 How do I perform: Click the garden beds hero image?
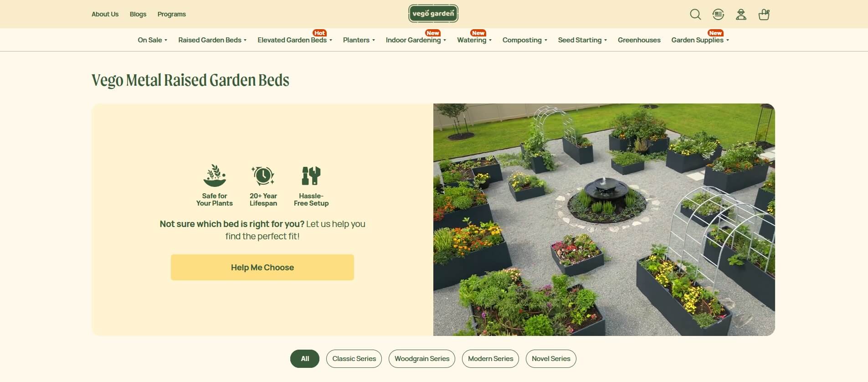[604, 220]
